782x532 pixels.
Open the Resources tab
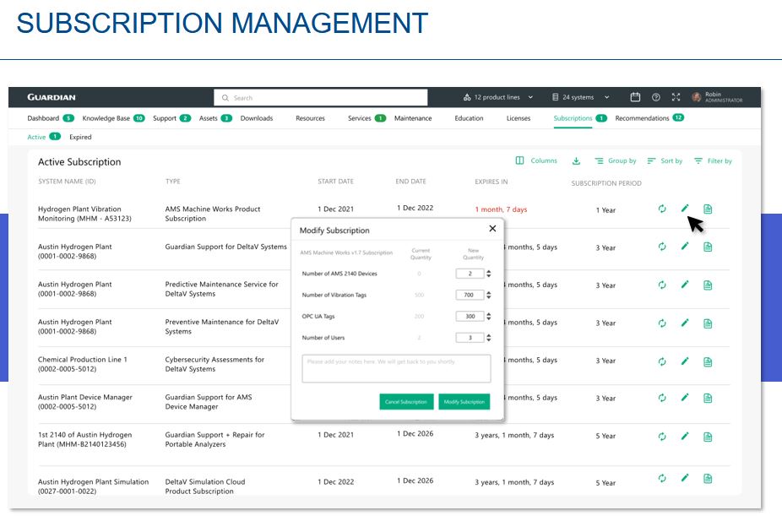click(x=310, y=118)
